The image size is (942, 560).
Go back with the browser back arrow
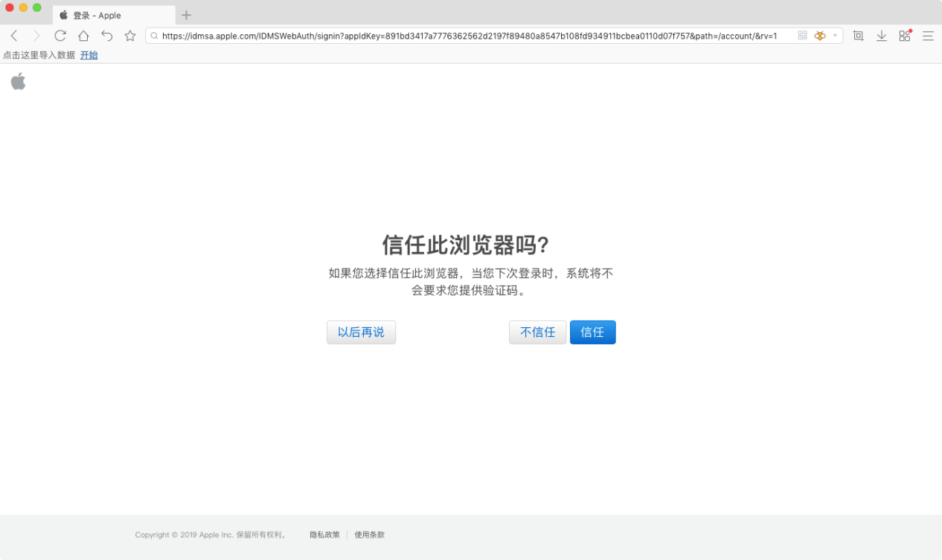13,36
